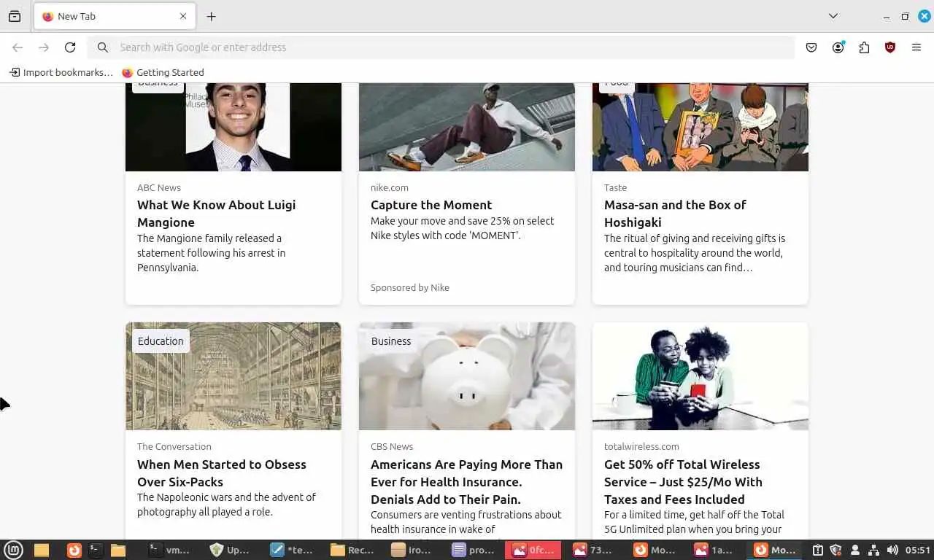Open the Extensions puzzle icon
The image size is (934, 560).
tap(864, 47)
